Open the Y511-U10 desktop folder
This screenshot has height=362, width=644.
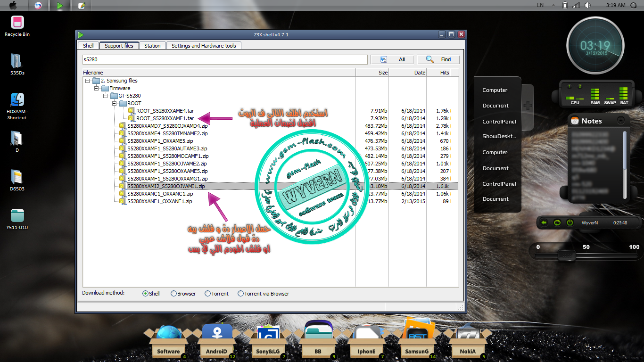coord(17,219)
